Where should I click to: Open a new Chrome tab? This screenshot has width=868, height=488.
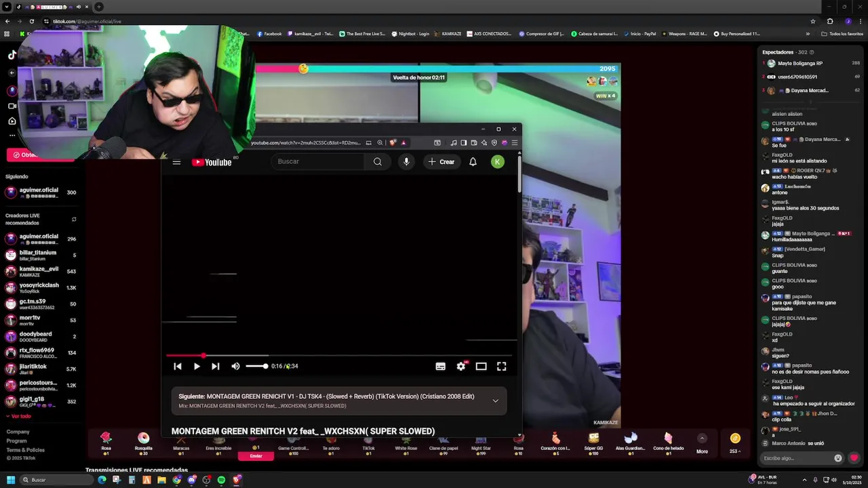click(99, 7)
